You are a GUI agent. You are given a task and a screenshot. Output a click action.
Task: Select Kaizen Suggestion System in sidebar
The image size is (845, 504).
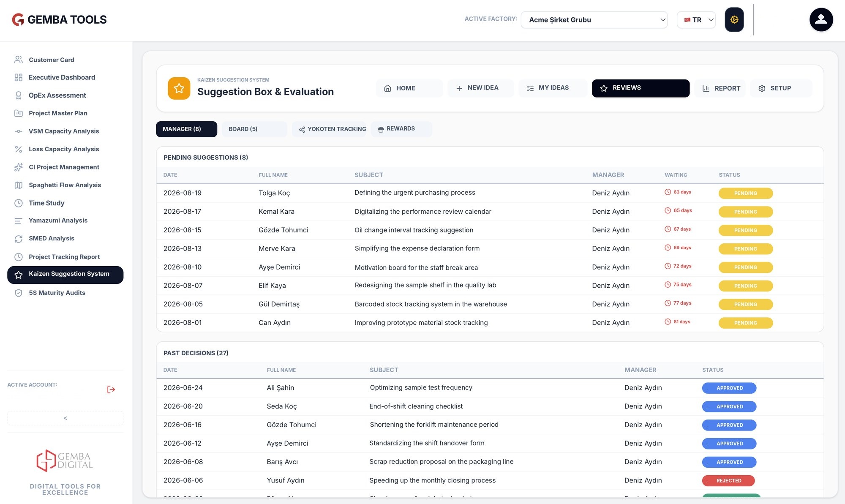[65, 275]
